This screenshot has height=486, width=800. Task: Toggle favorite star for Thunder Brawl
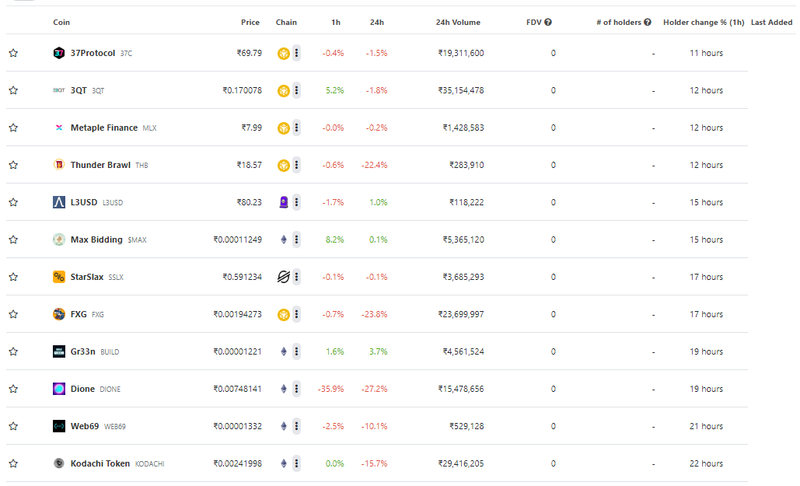coord(13,165)
